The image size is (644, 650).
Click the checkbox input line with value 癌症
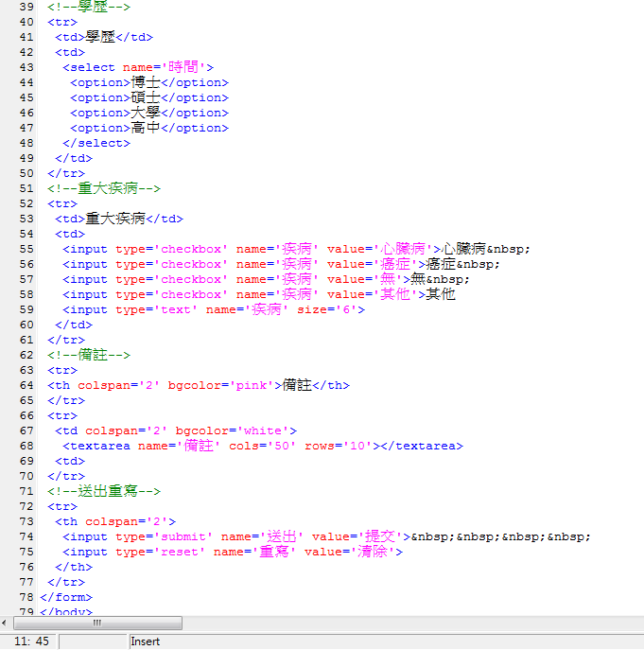(x=282, y=264)
